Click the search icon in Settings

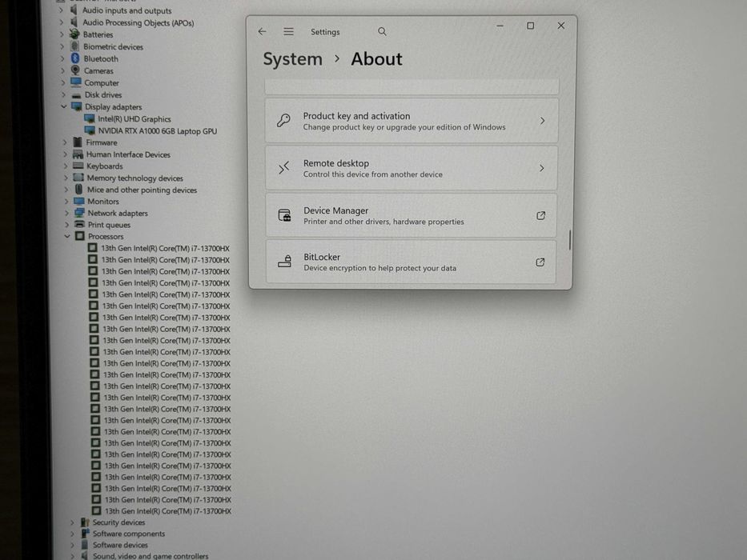pos(382,31)
